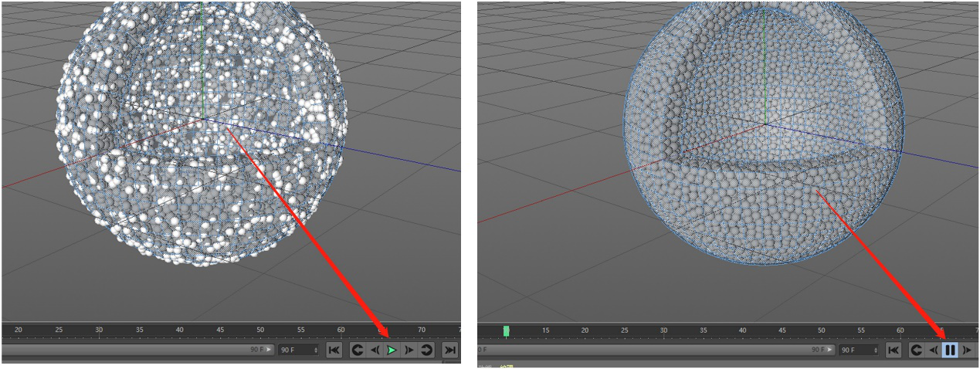Screen dimensions: 980x369
Task: Click frame 30 on the left timeline ruler
Action: pyautogui.click(x=99, y=330)
